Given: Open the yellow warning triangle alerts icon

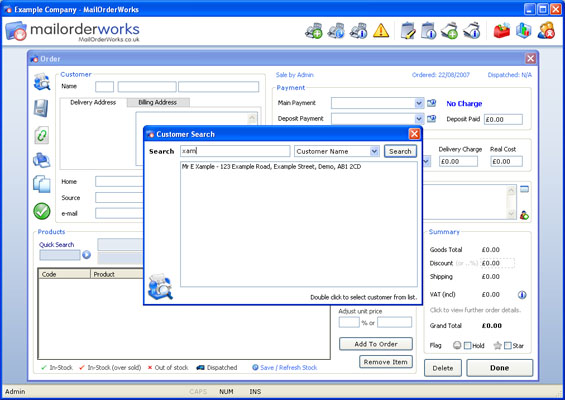Looking at the screenshot, I should (381, 31).
